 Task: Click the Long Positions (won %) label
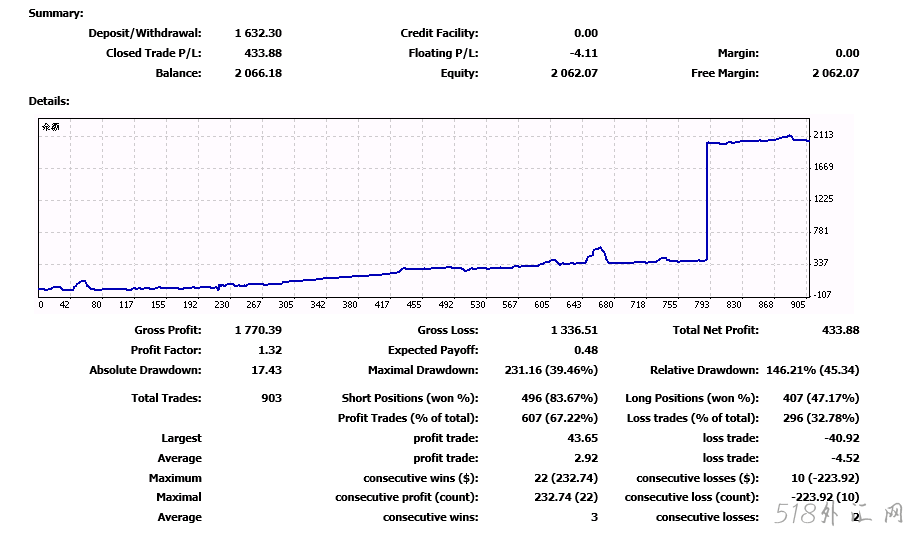click(x=692, y=398)
